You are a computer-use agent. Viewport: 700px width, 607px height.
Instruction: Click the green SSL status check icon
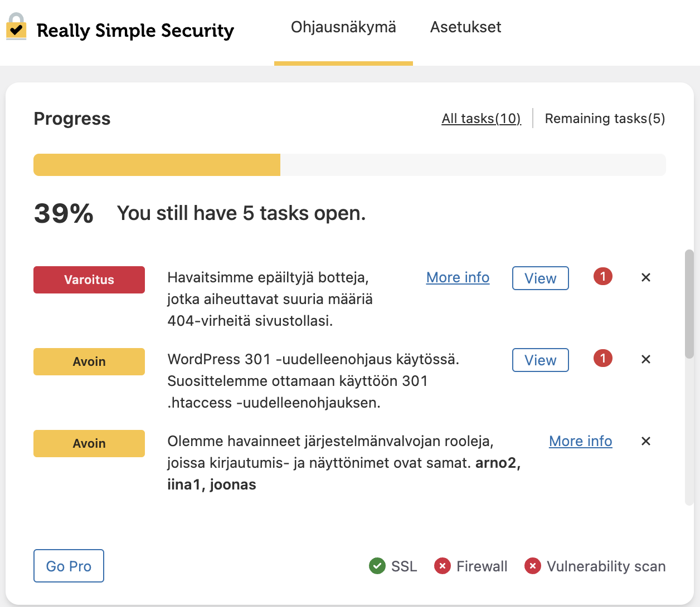pyautogui.click(x=378, y=566)
